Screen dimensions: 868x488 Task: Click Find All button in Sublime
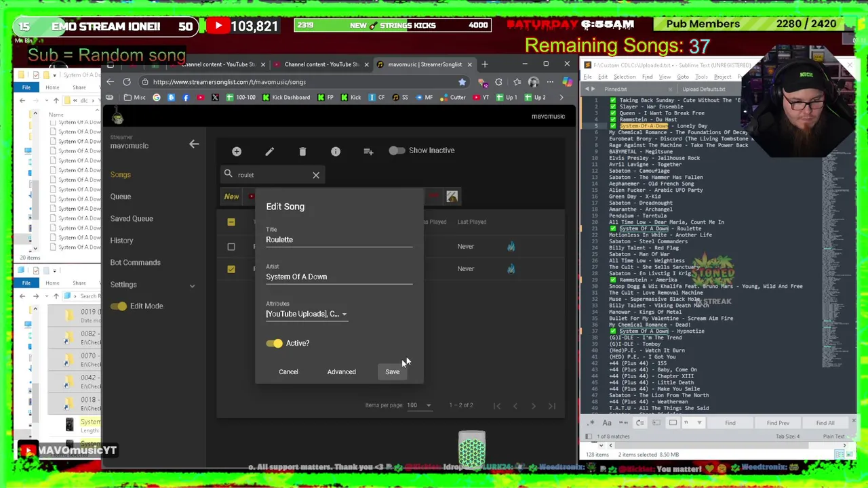[825, 423]
